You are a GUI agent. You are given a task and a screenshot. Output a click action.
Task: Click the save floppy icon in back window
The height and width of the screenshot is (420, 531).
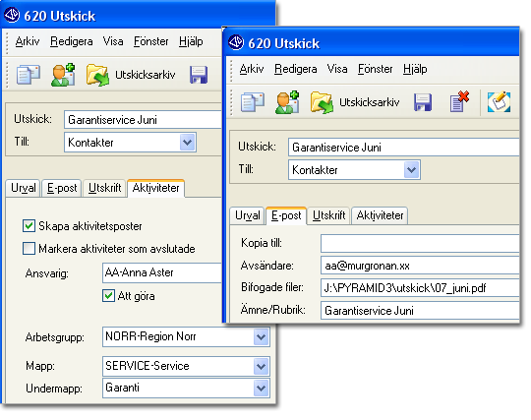[x=199, y=75]
